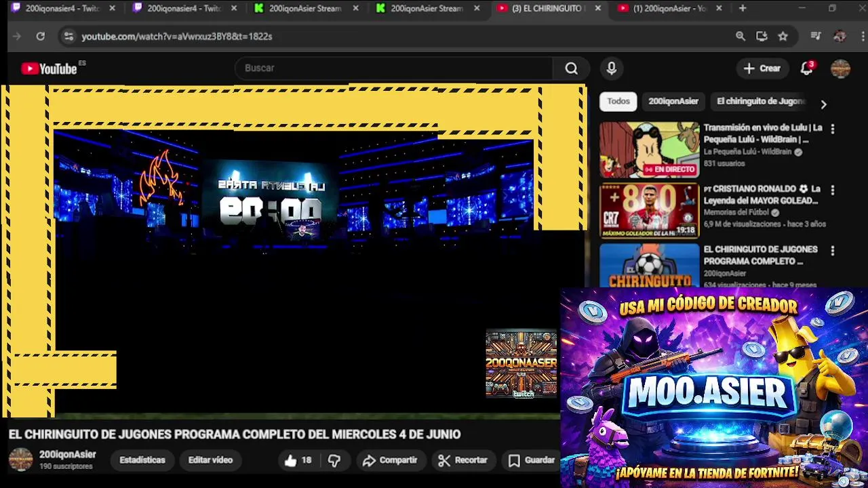Close the second 200iqonAsier Stream tab
This screenshot has height=488, width=868.
[477, 9]
